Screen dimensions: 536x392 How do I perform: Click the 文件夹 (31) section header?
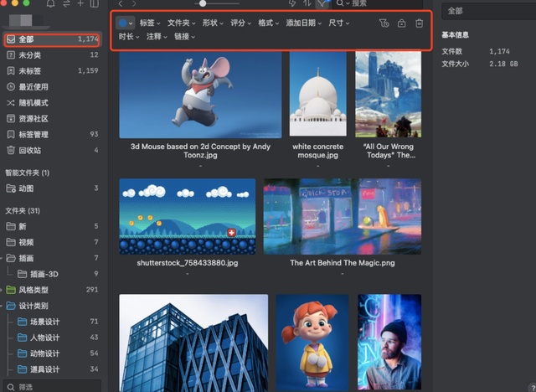pos(23,211)
